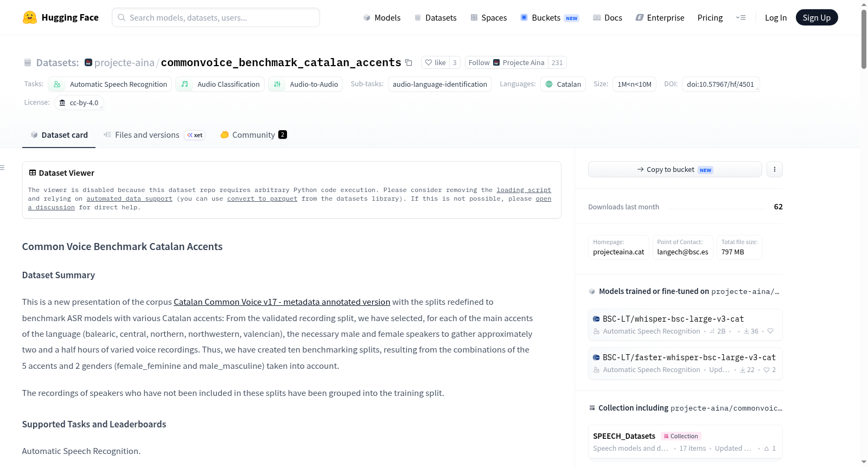Click the xet badge on Files tab
This screenshot has height=467, width=868.
pos(195,135)
